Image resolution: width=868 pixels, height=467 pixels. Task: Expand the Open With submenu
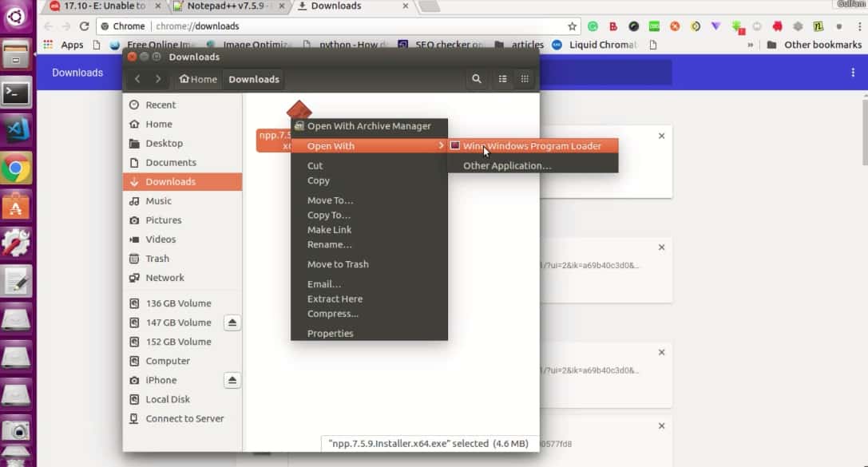point(330,145)
